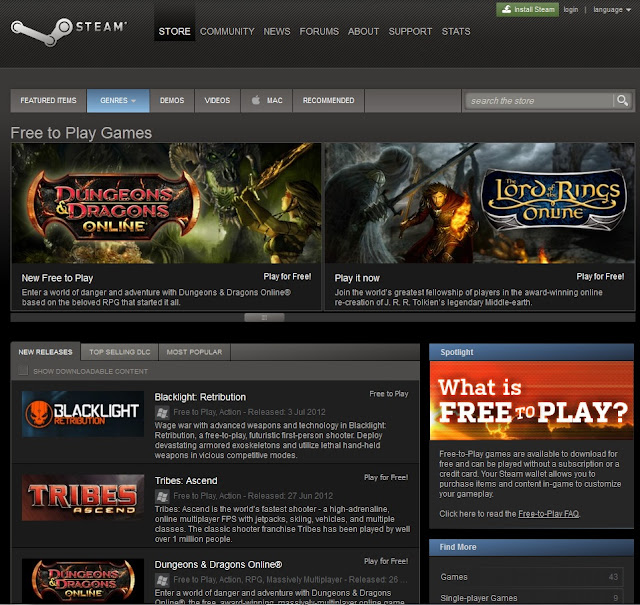Open the Support page
Viewport: 640px width, 605px height.
410,31
